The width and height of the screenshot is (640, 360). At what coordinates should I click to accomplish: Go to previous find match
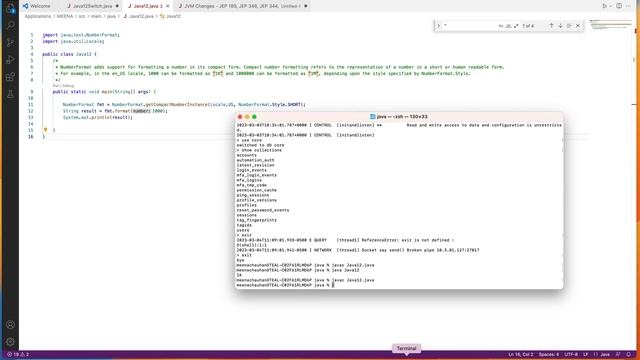click(x=551, y=26)
